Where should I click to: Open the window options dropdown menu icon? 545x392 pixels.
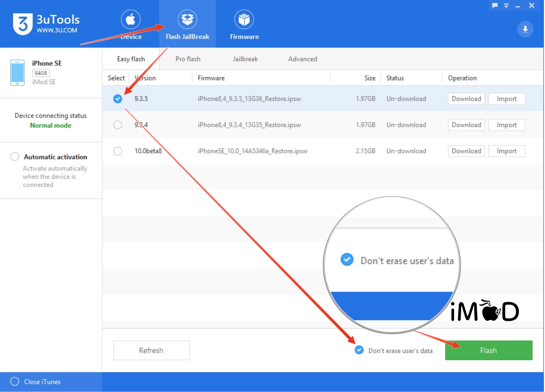click(x=506, y=5)
